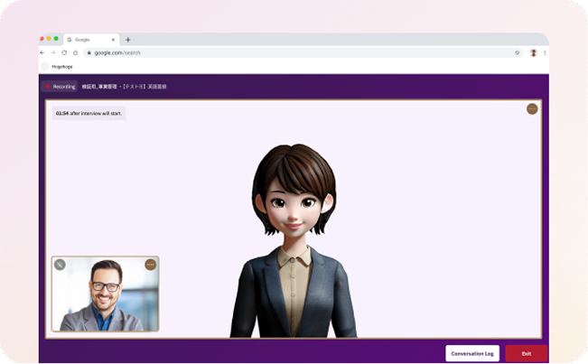
Task: Open the Chrome profile avatar
Action: point(533,52)
